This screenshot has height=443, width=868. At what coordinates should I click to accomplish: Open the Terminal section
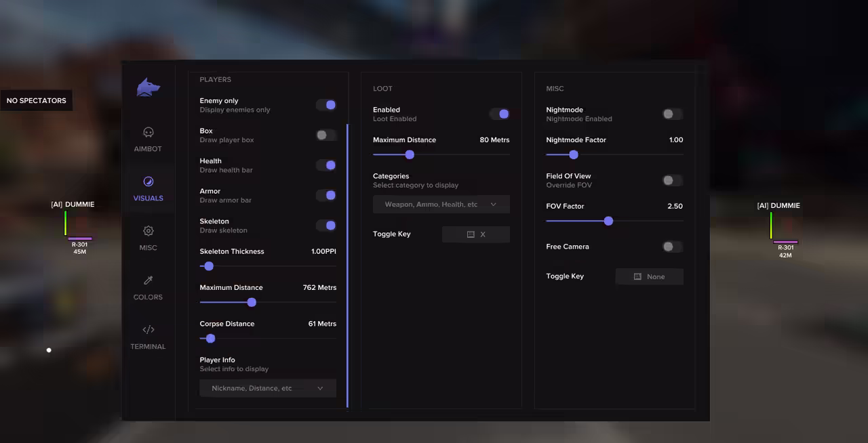148,337
